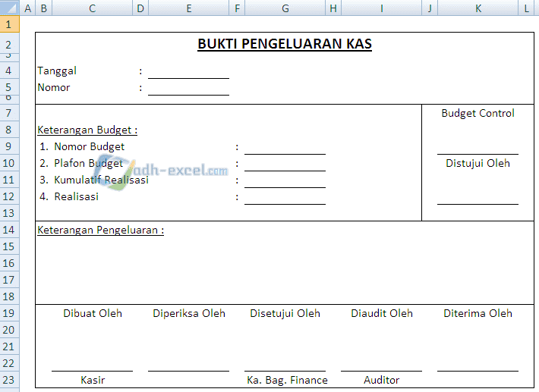Select row 21 header

(x=10, y=347)
